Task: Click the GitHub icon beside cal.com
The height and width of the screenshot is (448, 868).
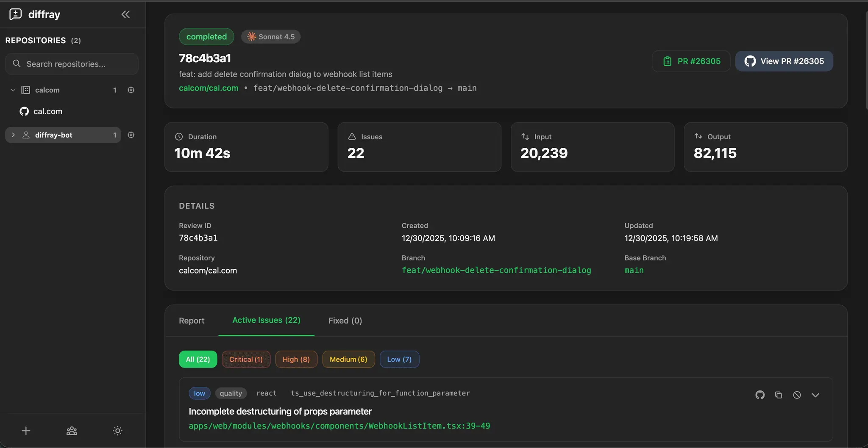Action: pyautogui.click(x=24, y=111)
